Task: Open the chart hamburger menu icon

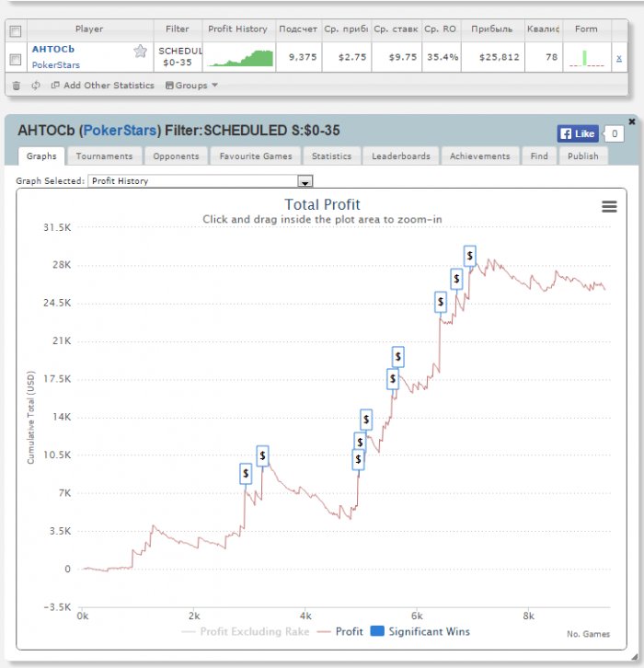Action: pos(609,207)
